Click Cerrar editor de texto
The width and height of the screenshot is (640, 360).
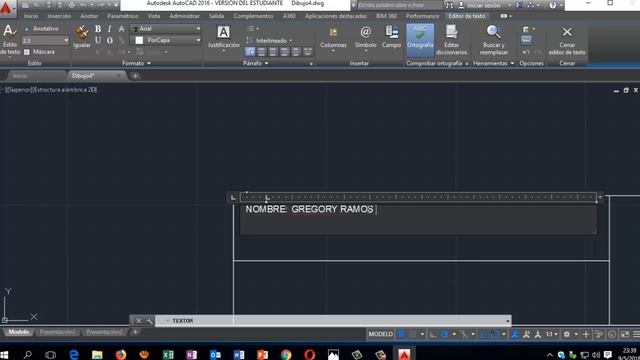pyautogui.click(x=567, y=40)
